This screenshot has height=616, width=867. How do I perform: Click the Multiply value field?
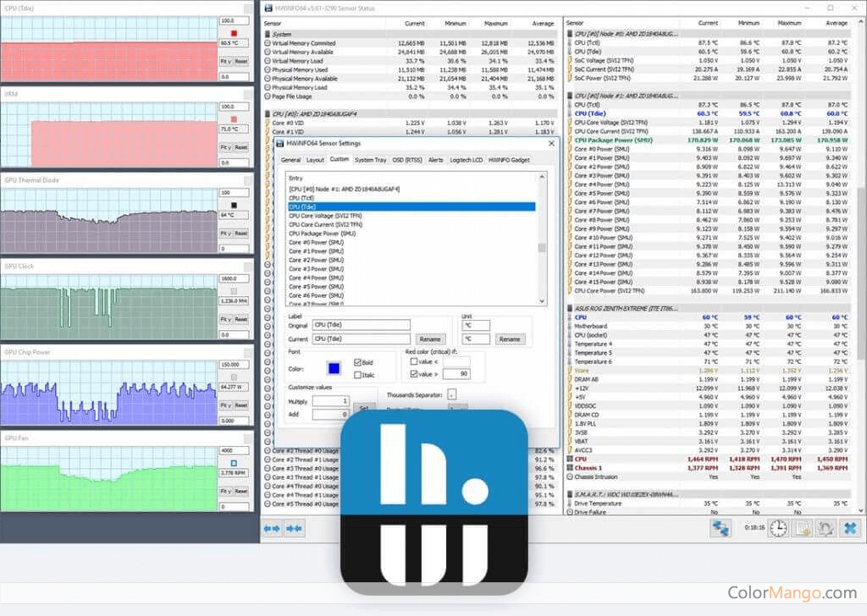tap(331, 400)
